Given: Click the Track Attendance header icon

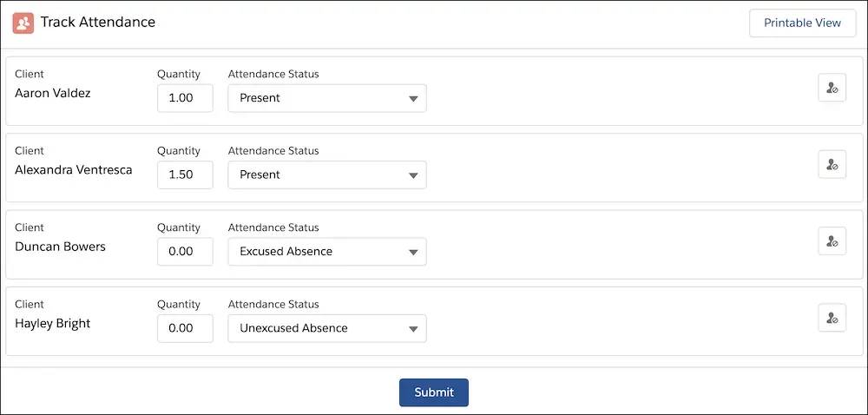Looking at the screenshot, I should [23, 23].
